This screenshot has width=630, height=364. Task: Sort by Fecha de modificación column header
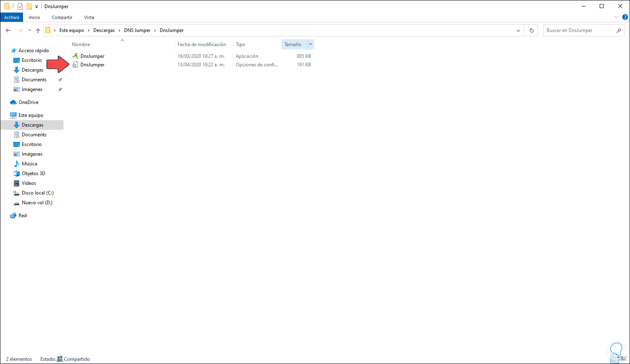coord(202,44)
